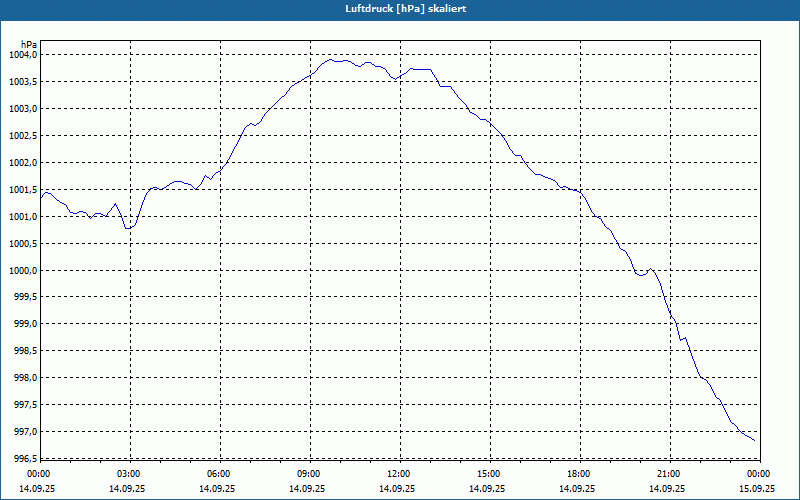Pick the 12:00 time label
This screenshot has height=500, width=800.
[399, 474]
